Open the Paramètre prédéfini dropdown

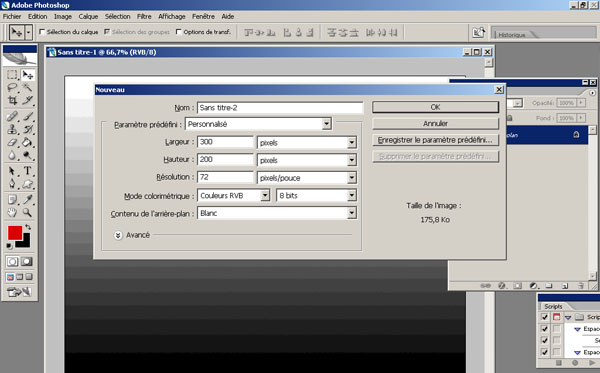point(326,124)
